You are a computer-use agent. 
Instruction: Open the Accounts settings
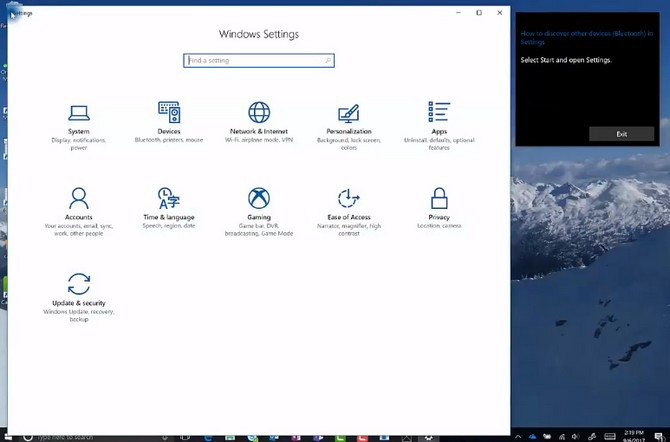79,204
